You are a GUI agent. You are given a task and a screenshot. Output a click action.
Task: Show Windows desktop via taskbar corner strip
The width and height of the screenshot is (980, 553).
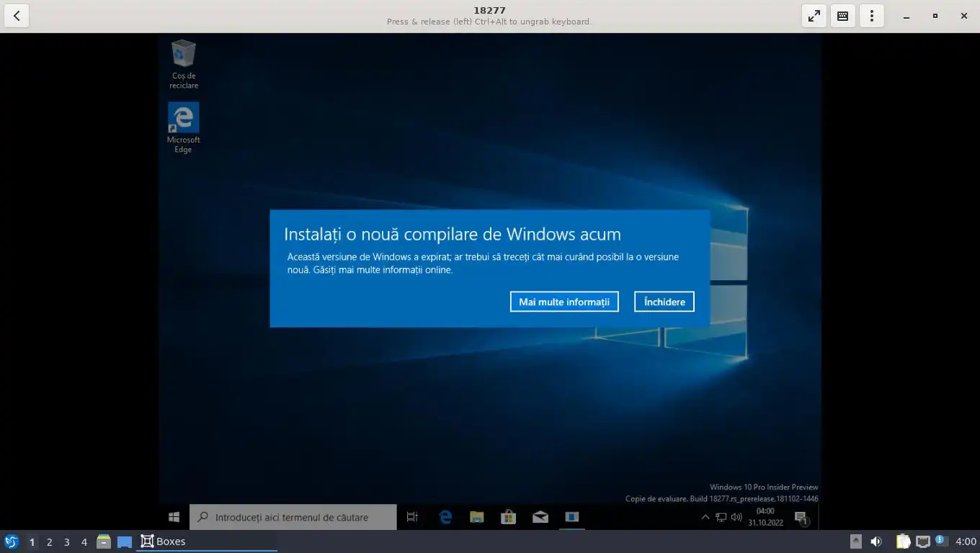[819, 517]
